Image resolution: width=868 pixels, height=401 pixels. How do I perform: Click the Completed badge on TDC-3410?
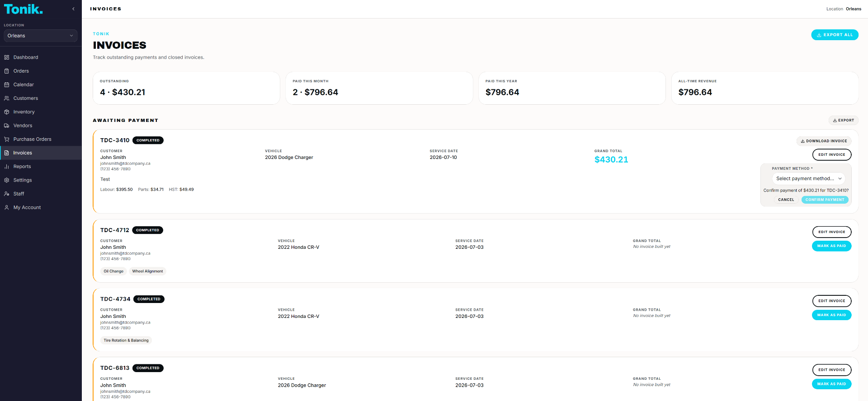tap(148, 140)
